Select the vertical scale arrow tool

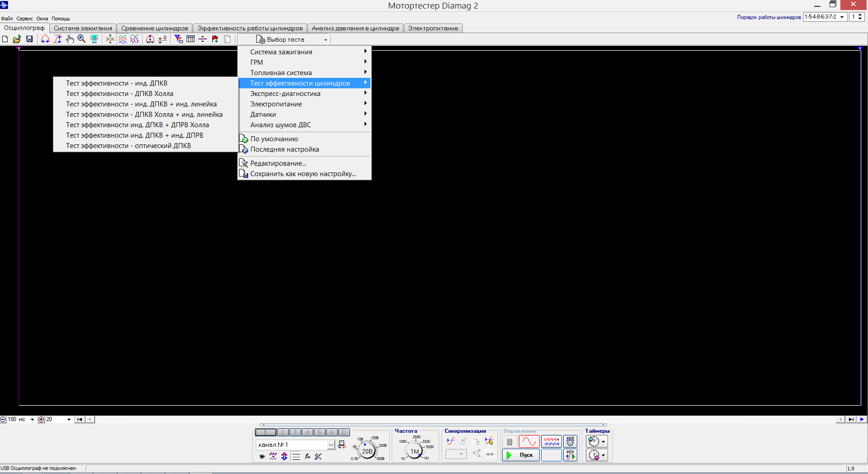58,39
